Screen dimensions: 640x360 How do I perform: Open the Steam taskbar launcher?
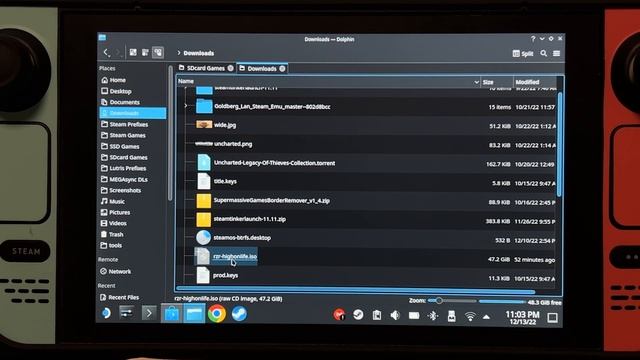click(239, 314)
